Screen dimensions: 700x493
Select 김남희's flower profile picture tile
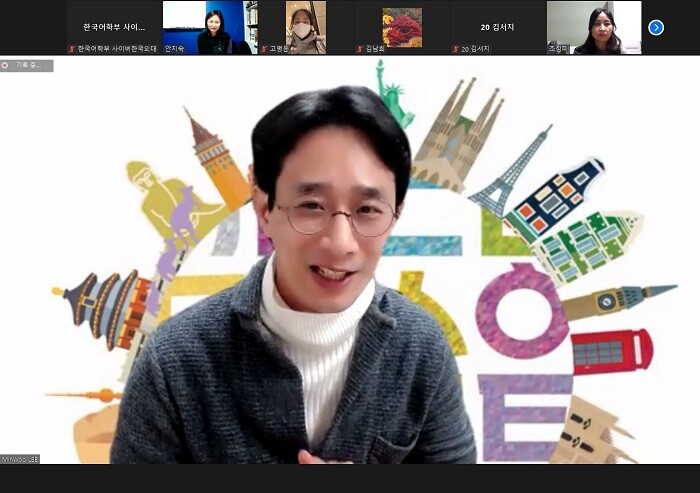[x=402, y=28]
